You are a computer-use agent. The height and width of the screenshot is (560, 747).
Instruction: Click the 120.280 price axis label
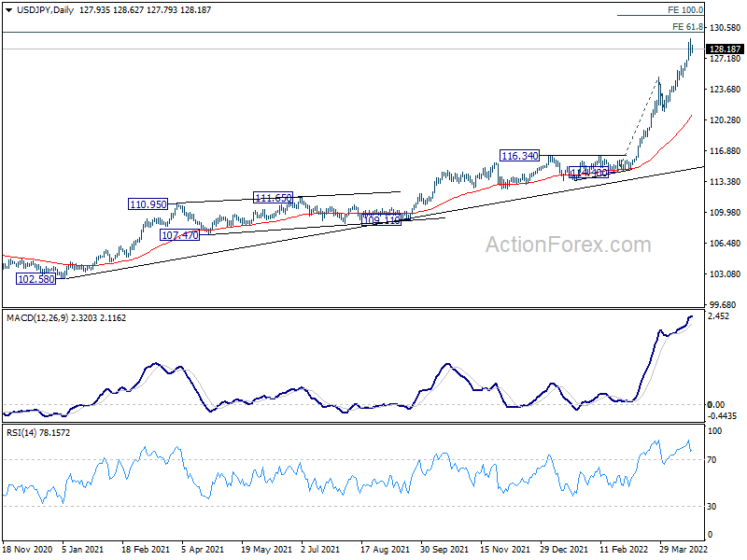726,120
